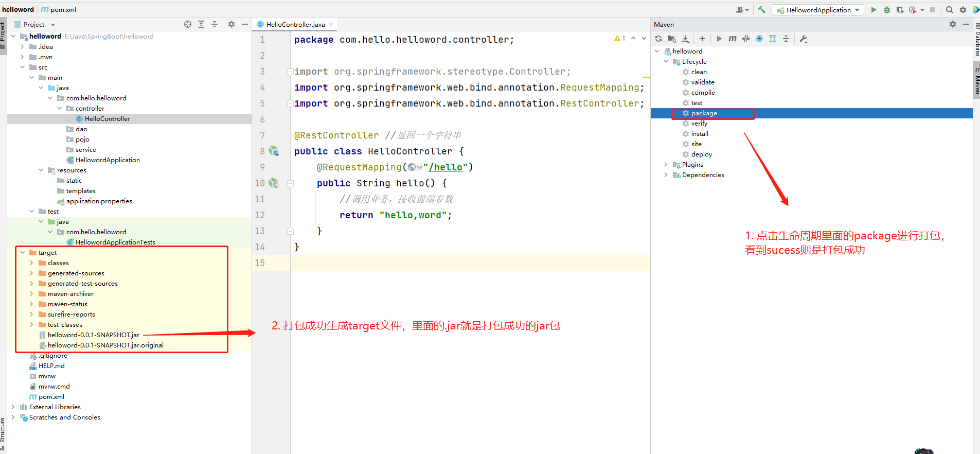Open the HellowordApplication run configuration dropdown
This screenshot has width=980, height=454.
(818, 10)
